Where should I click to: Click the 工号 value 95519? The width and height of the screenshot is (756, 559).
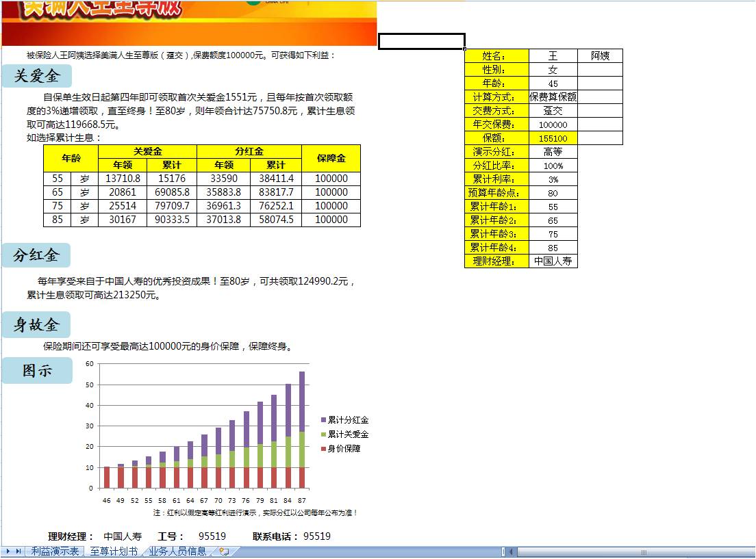212,536
